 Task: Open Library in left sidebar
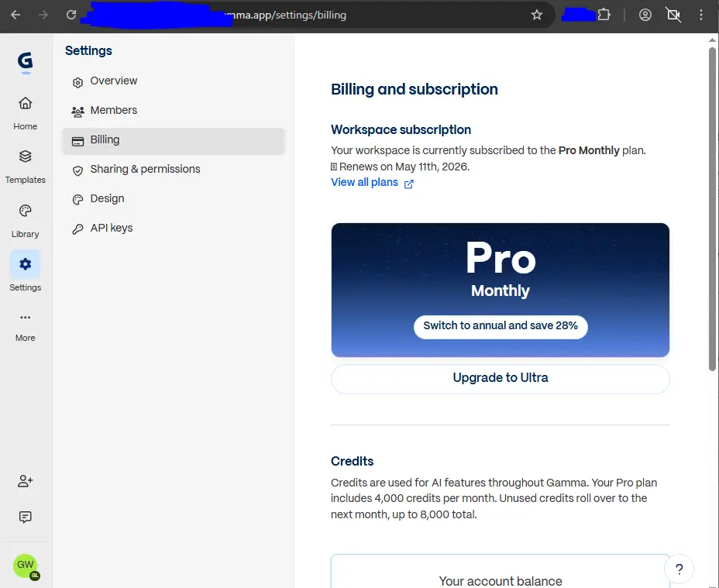pos(26,220)
